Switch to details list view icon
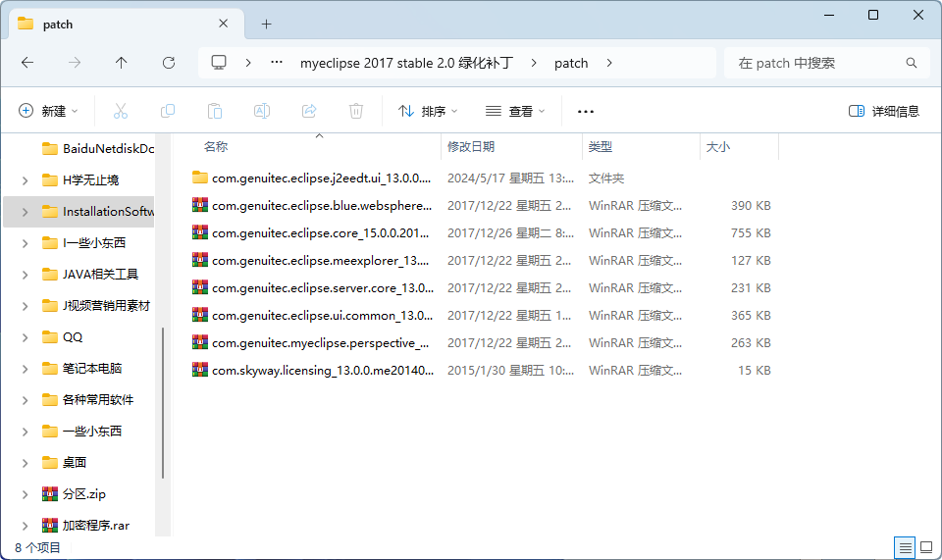This screenshot has height=560, width=942. [x=905, y=547]
